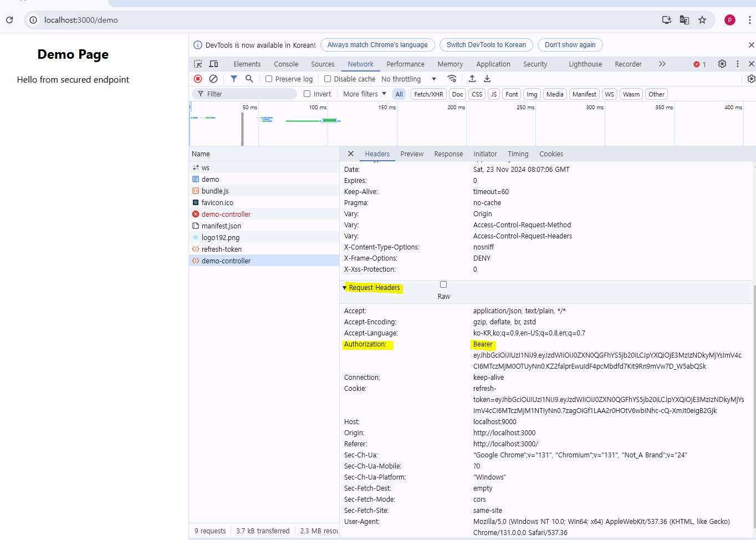Select the favicon.ico request row

pos(264,202)
